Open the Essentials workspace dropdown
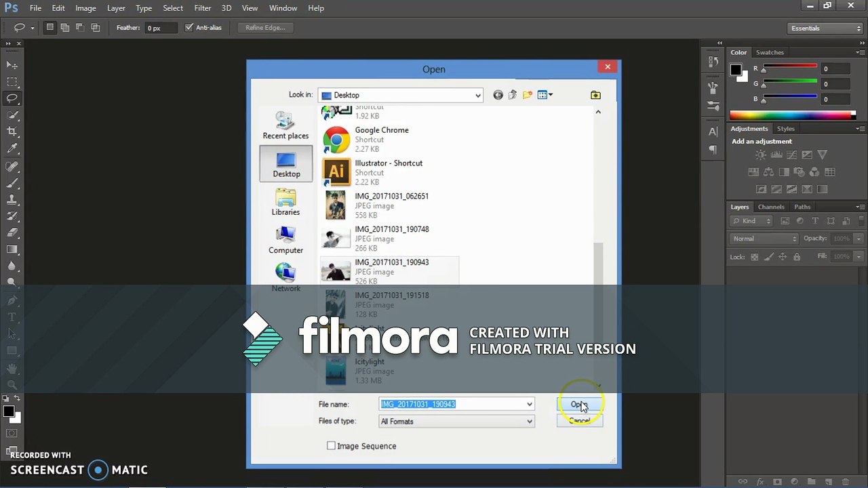 [x=825, y=28]
